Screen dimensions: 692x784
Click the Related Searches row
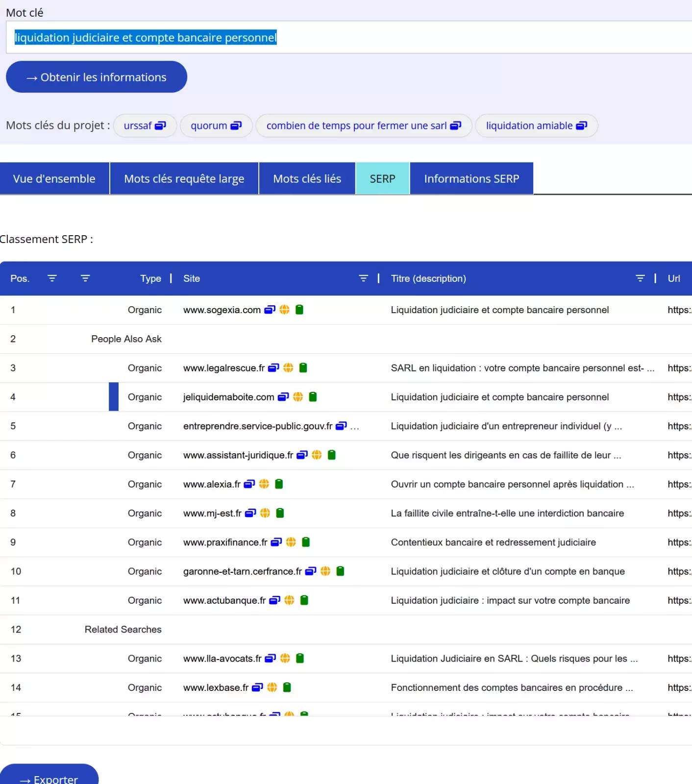coord(346,630)
